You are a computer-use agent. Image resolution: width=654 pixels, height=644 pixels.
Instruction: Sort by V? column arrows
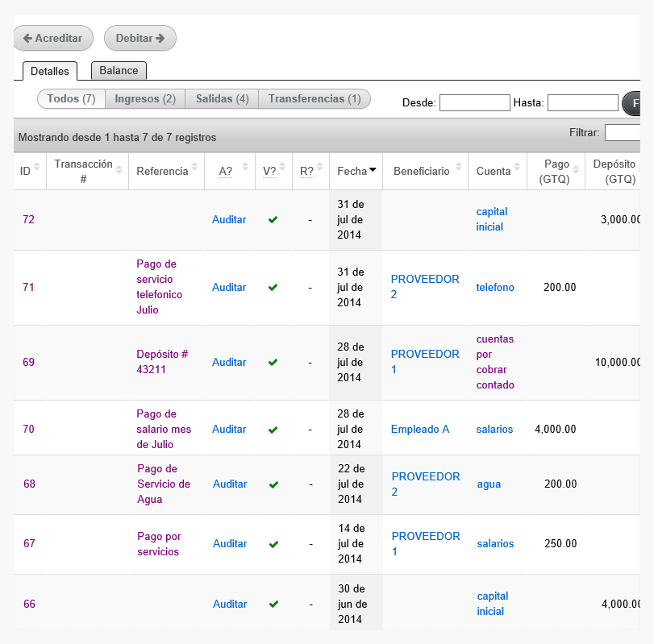pos(282,167)
